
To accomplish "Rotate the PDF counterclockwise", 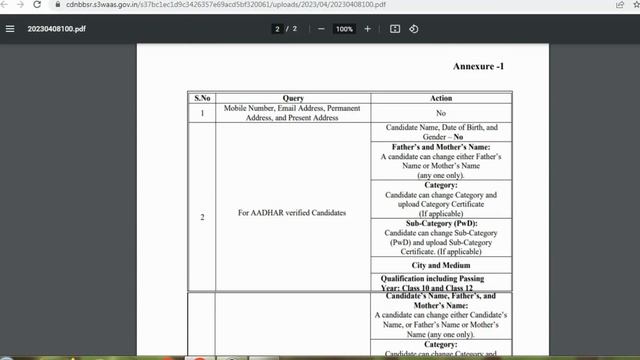I will point(413,29).
